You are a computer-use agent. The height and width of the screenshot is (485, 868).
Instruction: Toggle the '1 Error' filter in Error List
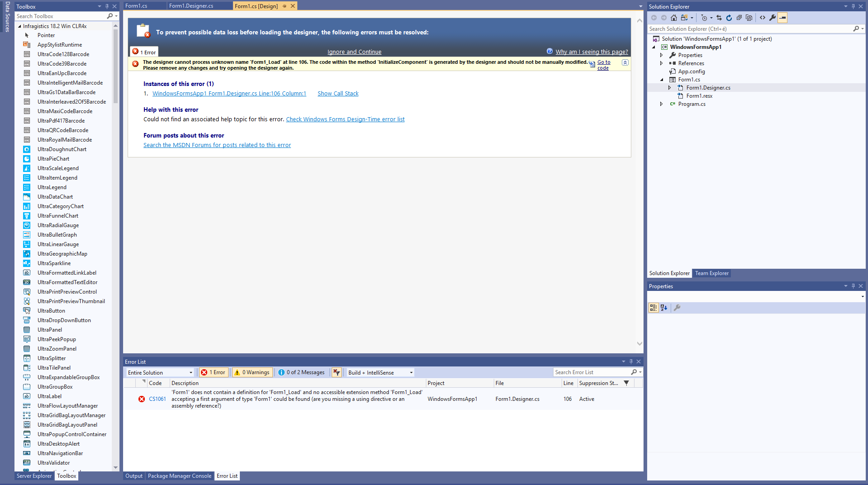214,372
